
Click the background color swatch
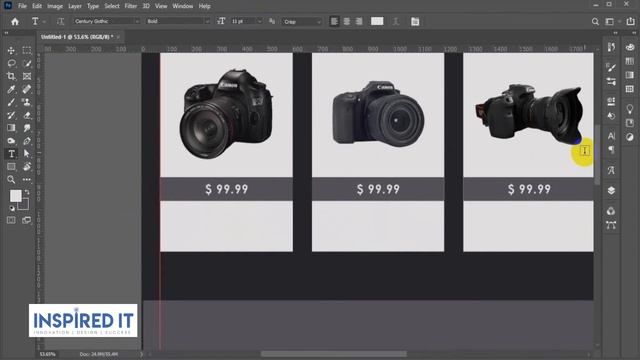click(24, 204)
